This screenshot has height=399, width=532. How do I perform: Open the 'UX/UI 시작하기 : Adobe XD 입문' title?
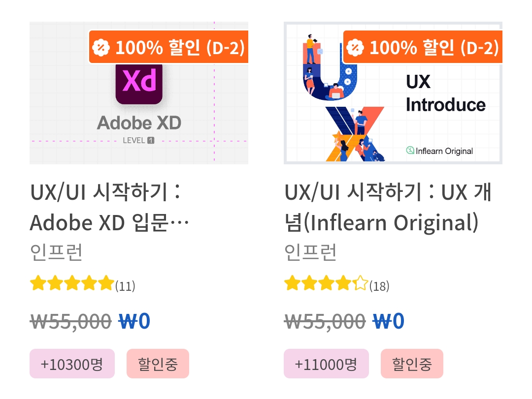[x=109, y=207]
